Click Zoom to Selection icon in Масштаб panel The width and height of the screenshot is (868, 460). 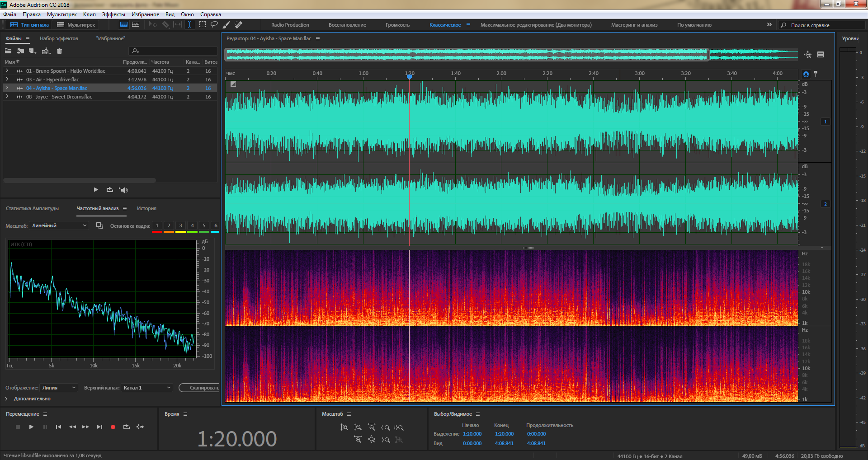pos(399,427)
